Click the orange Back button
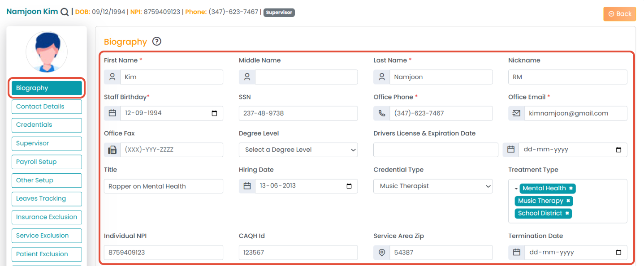Viewport: 644px width, 266px height. click(619, 14)
